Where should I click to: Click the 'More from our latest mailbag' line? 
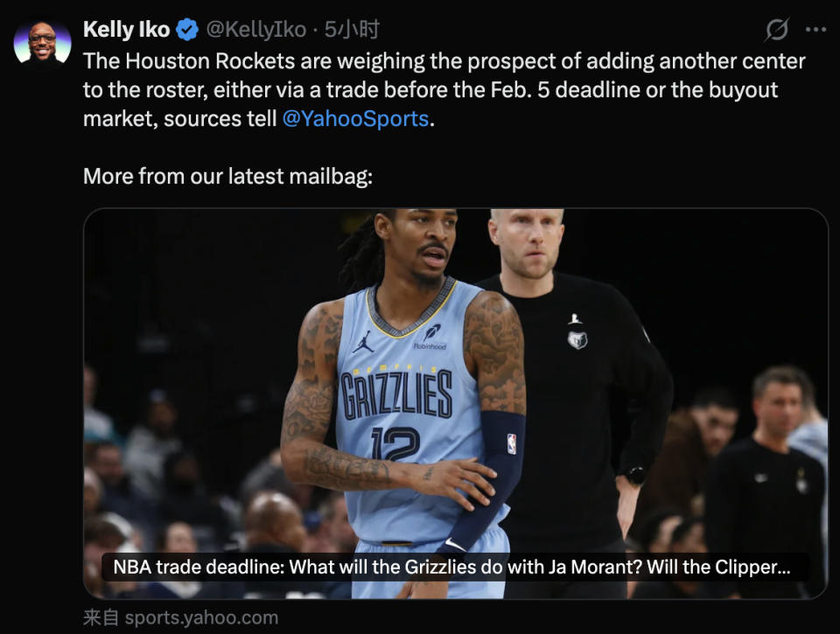pos(227,176)
